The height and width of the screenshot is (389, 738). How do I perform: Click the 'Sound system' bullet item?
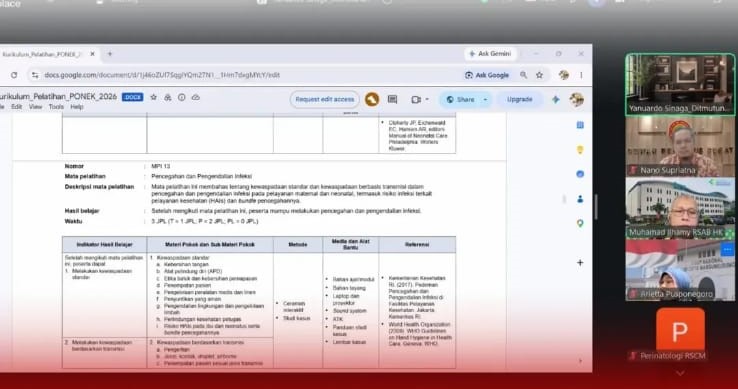pos(349,311)
